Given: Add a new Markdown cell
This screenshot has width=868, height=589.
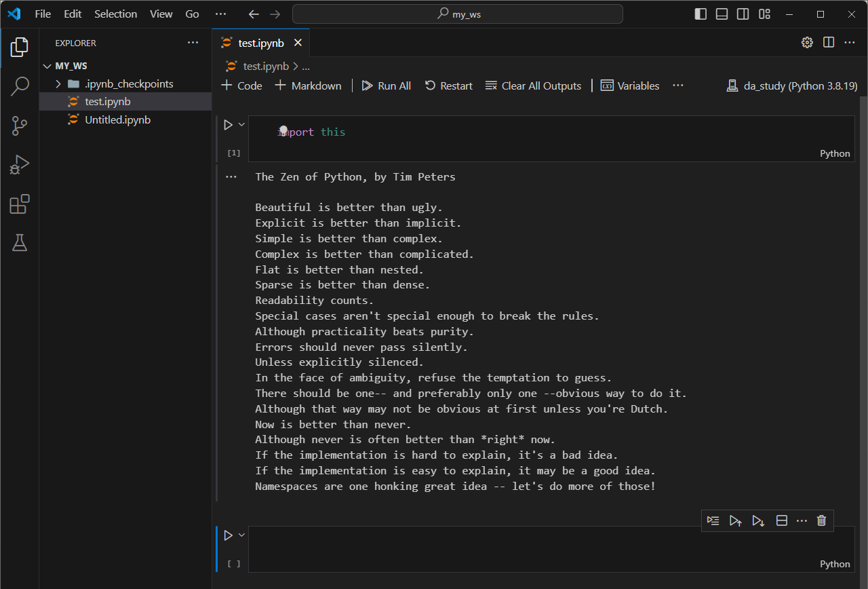Looking at the screenshot, I should click(308, 85).
